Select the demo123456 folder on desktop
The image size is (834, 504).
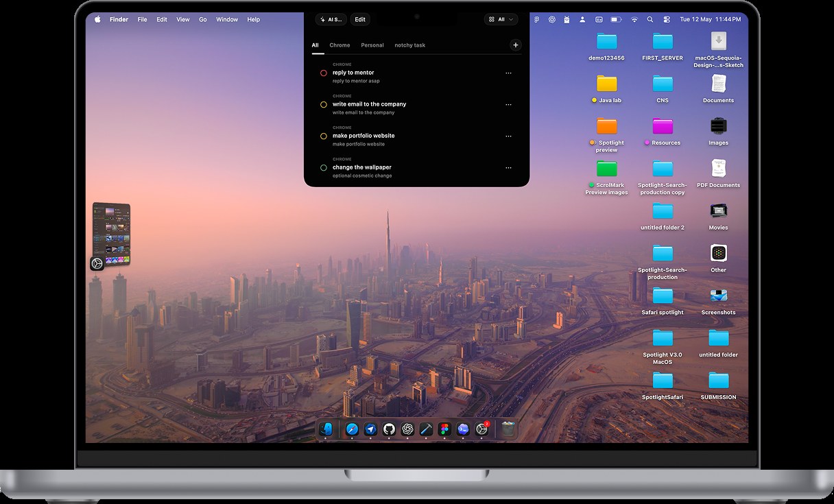click(606, 47)
